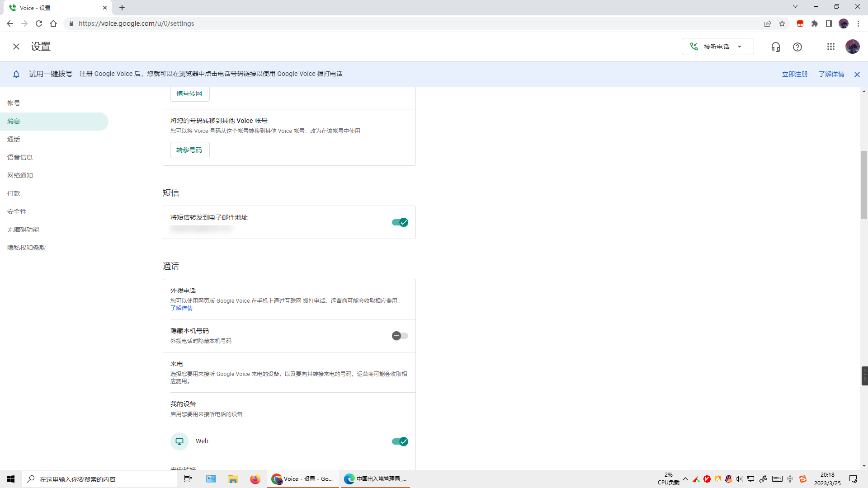Disable forwarding SMS to email toggle

point(400,222)
